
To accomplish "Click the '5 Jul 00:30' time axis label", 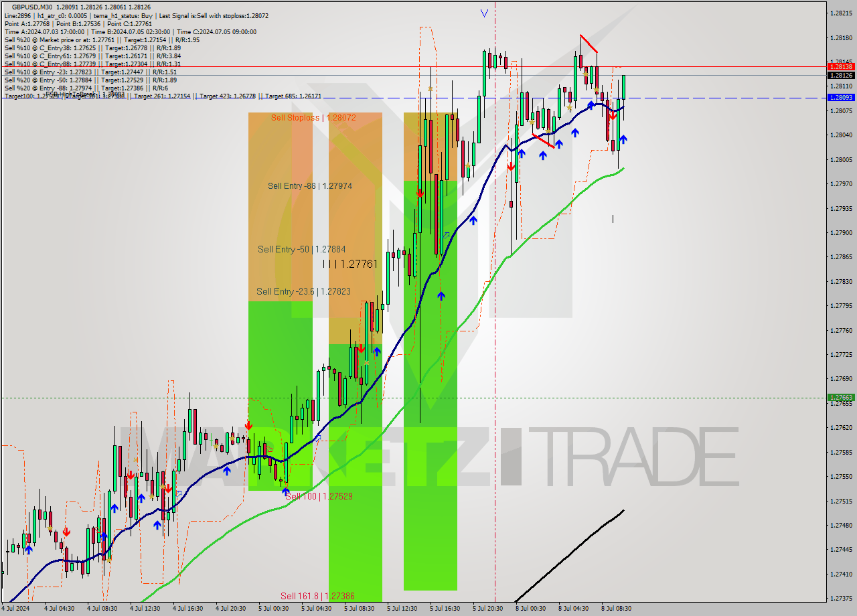I will pos(273,609).
